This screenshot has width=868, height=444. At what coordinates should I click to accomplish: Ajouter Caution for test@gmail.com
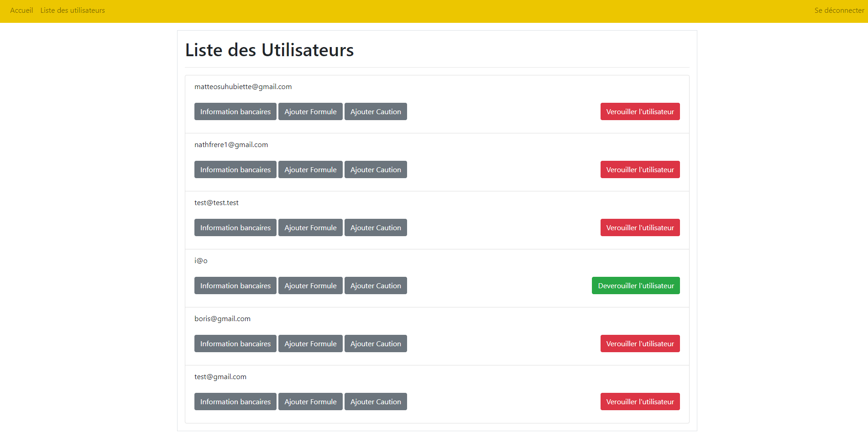(x=376, y=402)
